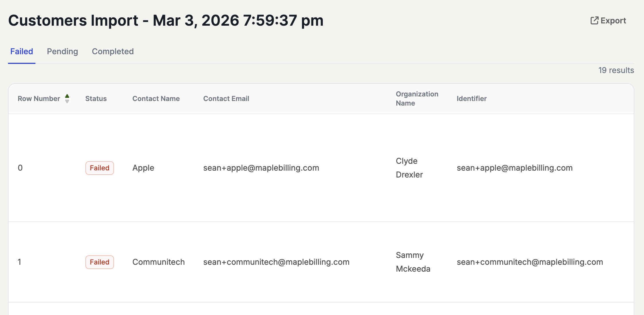The image size is (644, 315).
Task: Sort by Row Number arrow icon
Action: 67,99
